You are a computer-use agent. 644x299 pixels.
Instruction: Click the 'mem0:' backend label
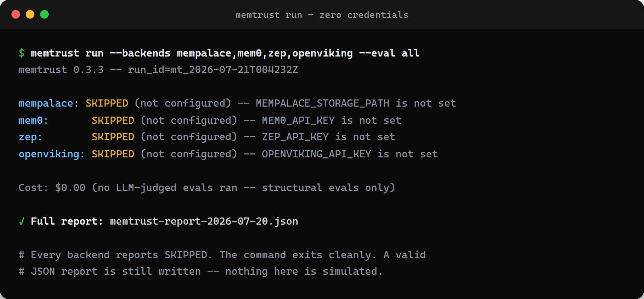click(33, 121)
